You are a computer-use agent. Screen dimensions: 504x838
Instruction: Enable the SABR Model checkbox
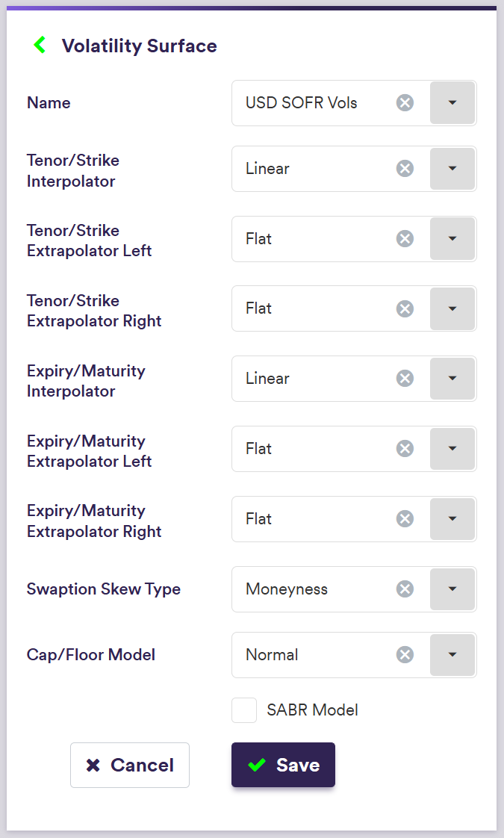(244, 710)
